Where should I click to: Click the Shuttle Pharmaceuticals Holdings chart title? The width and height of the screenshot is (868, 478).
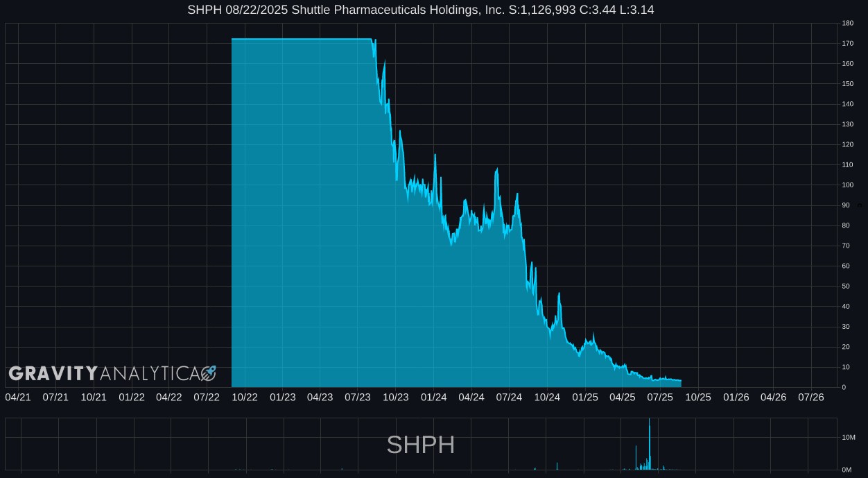(421, 10)
